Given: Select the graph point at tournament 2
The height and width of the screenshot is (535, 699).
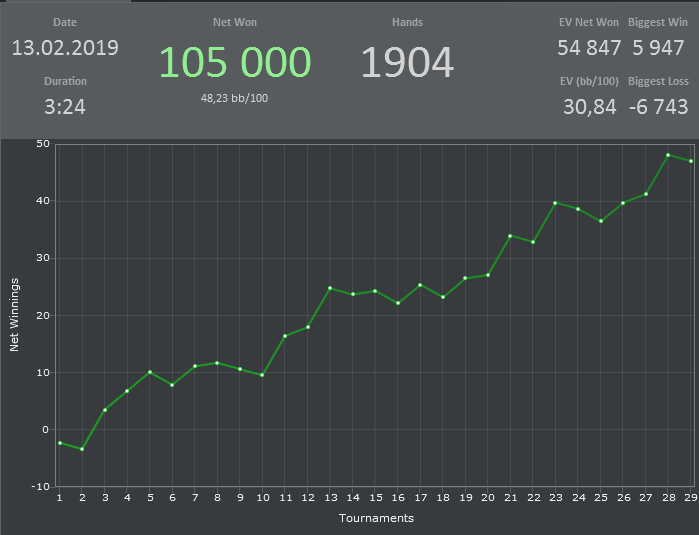Looking at the screenshot, I should pyautogui.click(x=82, y=449).
